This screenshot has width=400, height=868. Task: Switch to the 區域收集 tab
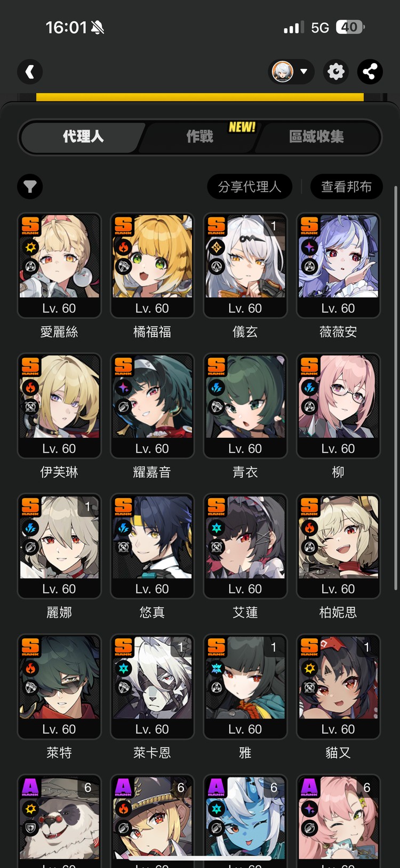point(316,137)
